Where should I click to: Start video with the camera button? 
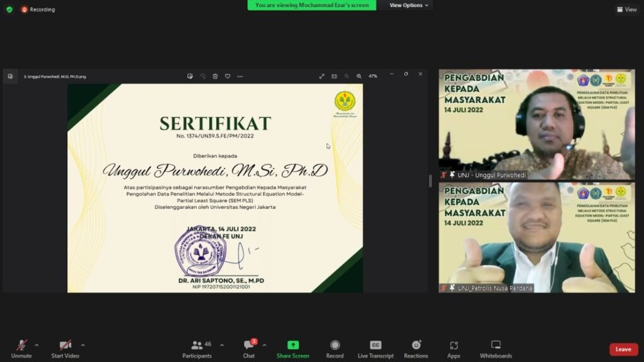[65, 348]
